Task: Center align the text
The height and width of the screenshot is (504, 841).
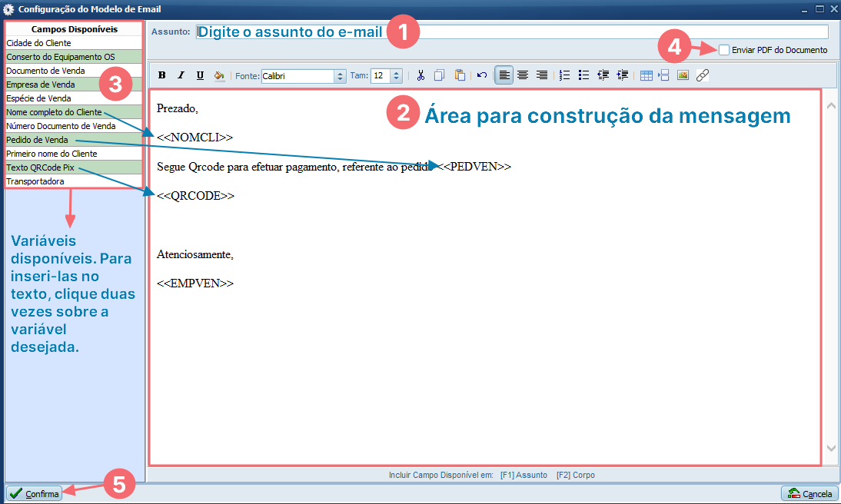Action: pyautogui.click(x=523, y=75)
